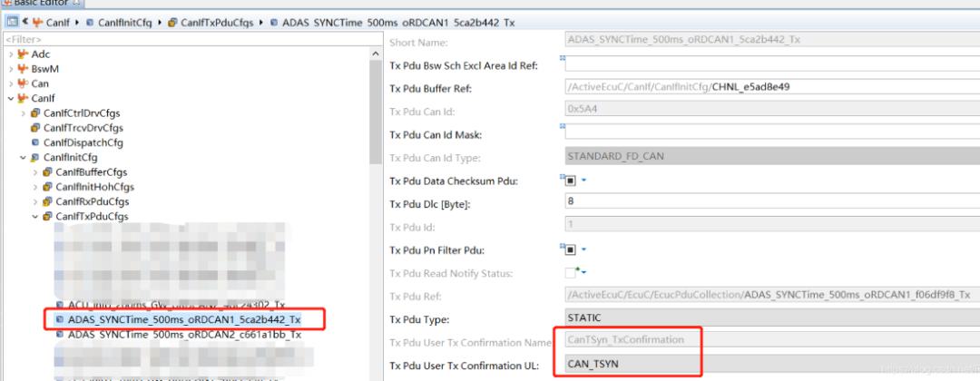Click the CanIf module icon in tree
Viewport: 980px width, 381px height.
23,98
